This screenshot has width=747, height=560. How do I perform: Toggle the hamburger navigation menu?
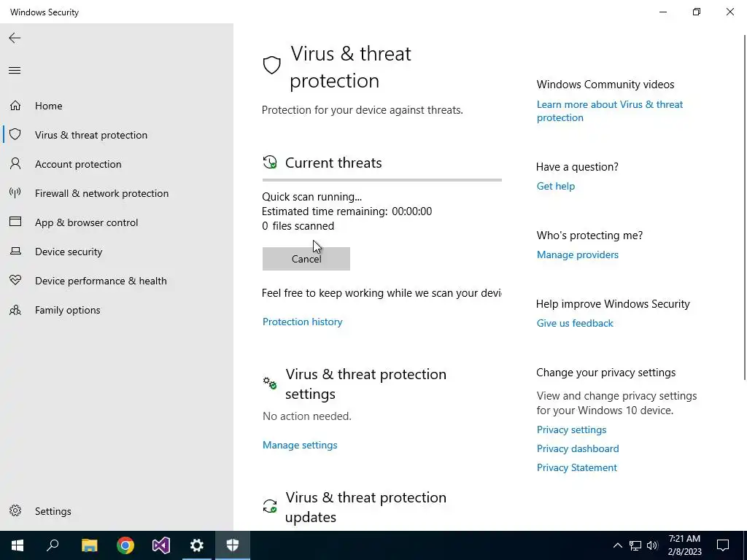pos(15,71)
